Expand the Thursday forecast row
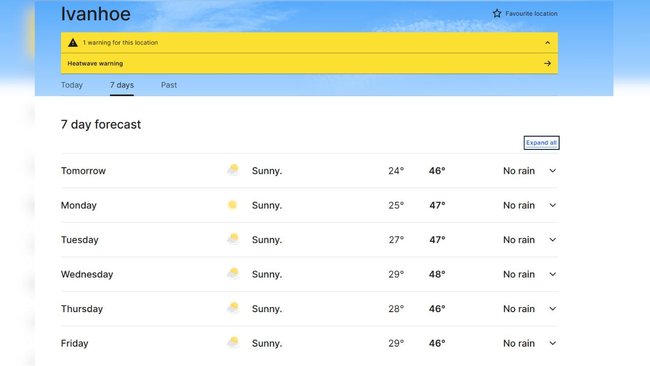650x366 pixels. (553, 308)
